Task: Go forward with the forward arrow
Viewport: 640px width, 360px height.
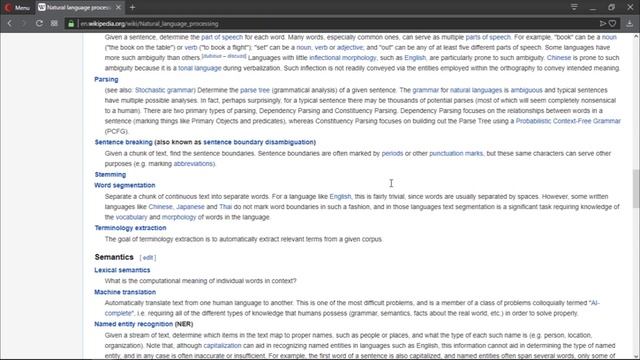Action: 24,24
